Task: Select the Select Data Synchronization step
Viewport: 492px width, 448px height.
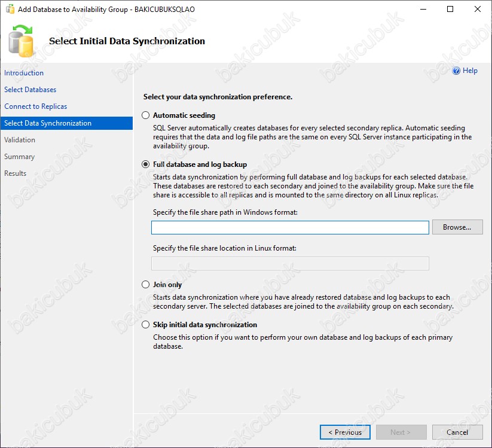Action: coord(66,123)
